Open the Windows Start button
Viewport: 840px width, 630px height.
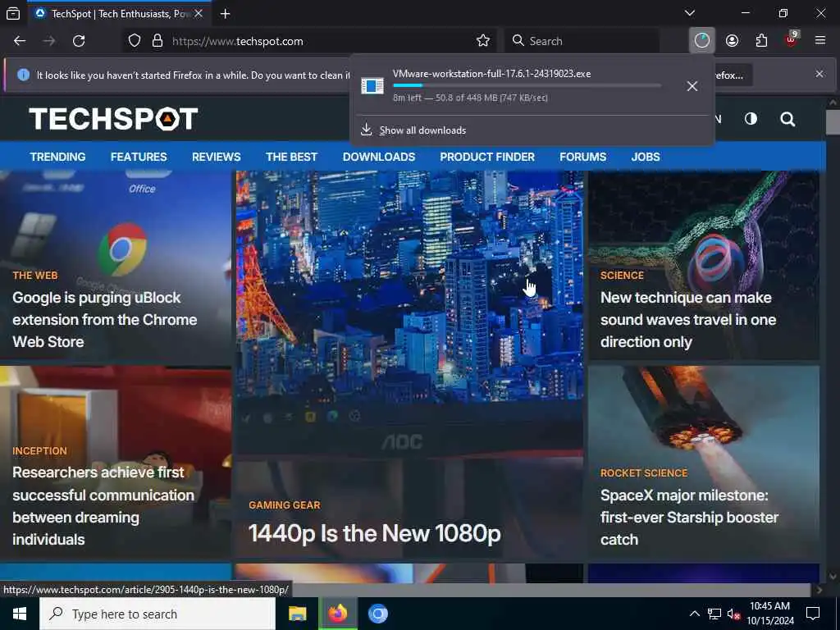20,614
